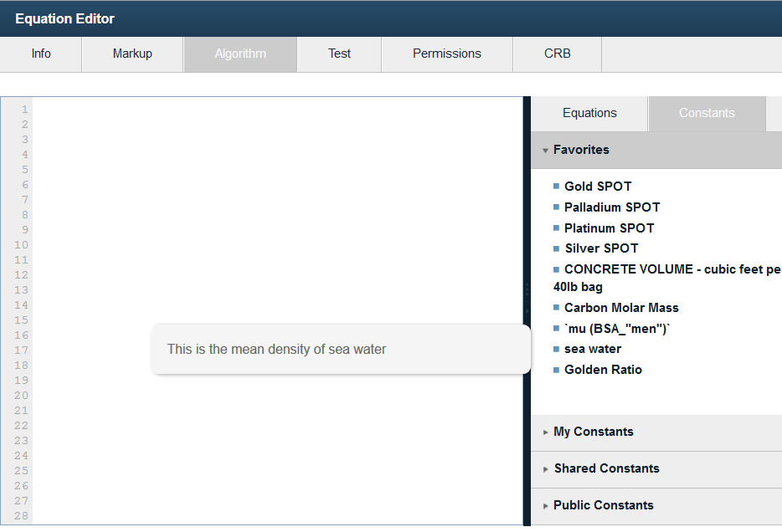Open the Test tab

pyautogui.click(x=338, y=53)
